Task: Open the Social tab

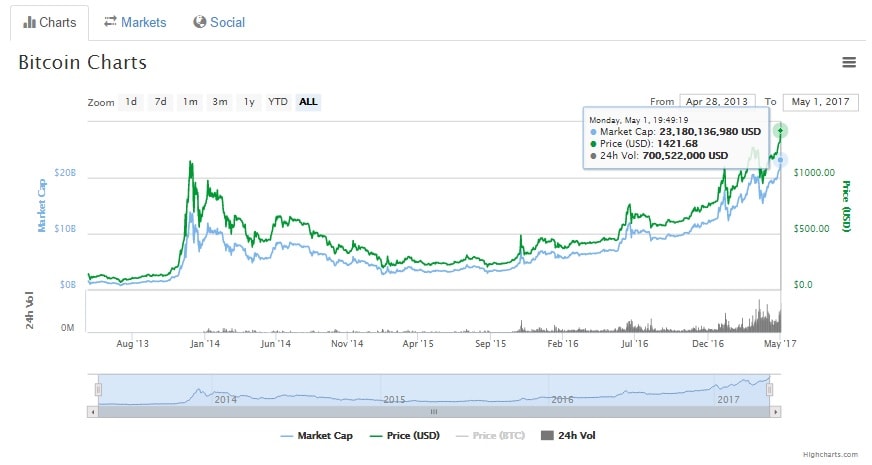Action: pos(219,22)
